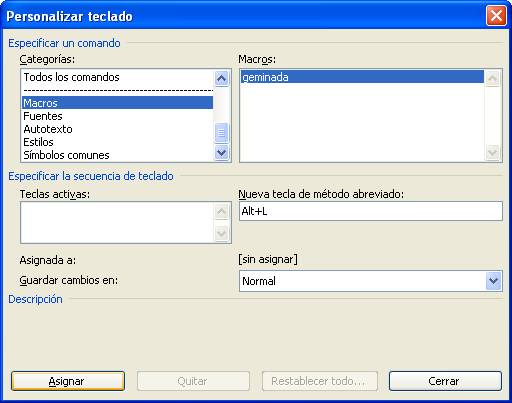Choose the Fuentes category
This screenshot has height=403, width=512.
point(118,116)
